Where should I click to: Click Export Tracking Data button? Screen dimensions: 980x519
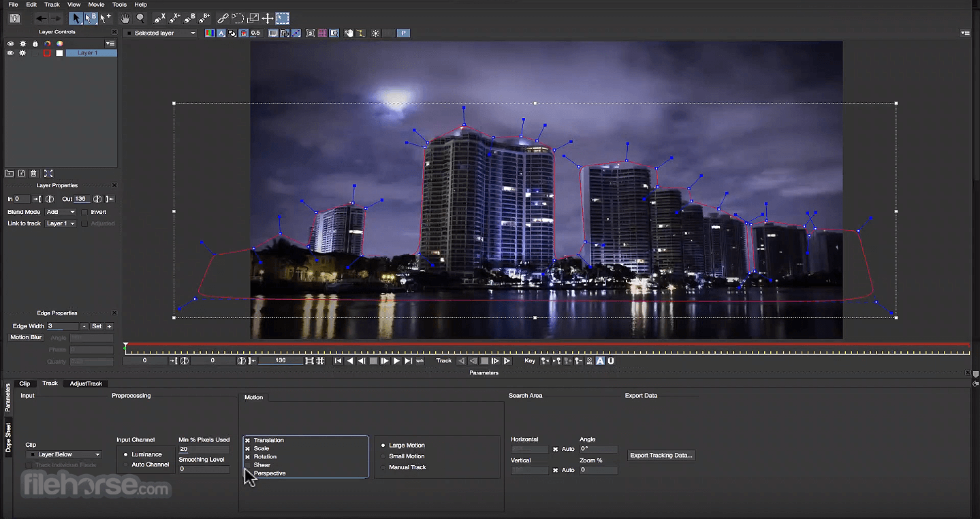pyautogui.click(x=661, y=455)
